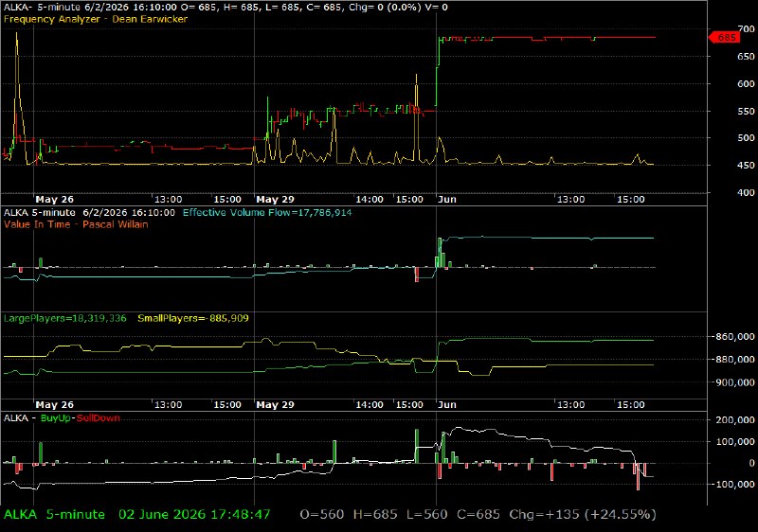Click the 700 price axis value
This screenshot has width=758, height=532.
pos(746,29)
